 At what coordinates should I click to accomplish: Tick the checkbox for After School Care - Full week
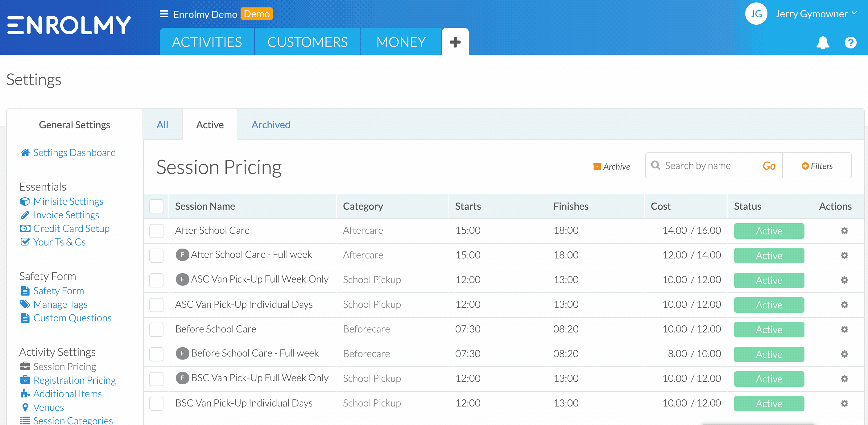click(x=156, y=255)
